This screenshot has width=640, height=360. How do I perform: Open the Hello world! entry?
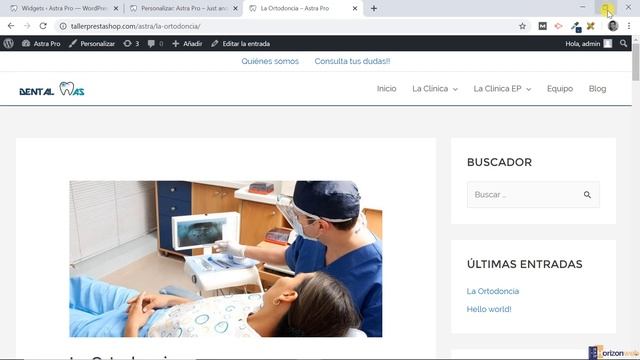point(489,309)
